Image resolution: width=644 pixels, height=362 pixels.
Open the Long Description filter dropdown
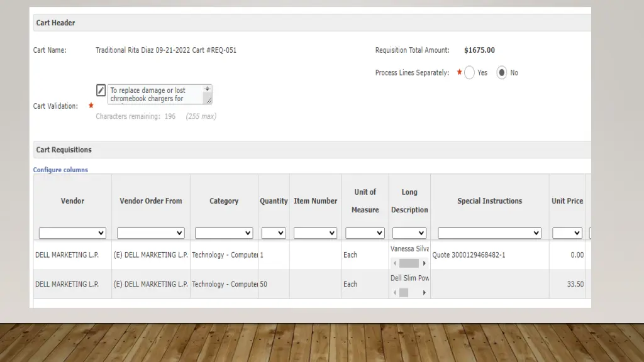pos(409,233)
